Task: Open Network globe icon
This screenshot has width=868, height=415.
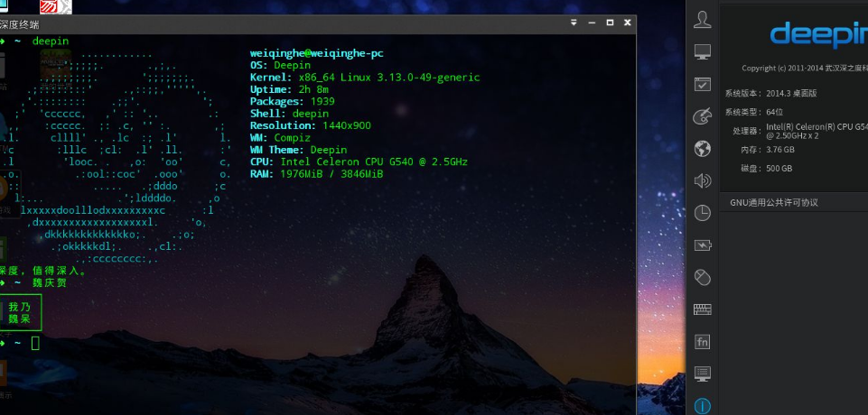Action: coord(703,149)
